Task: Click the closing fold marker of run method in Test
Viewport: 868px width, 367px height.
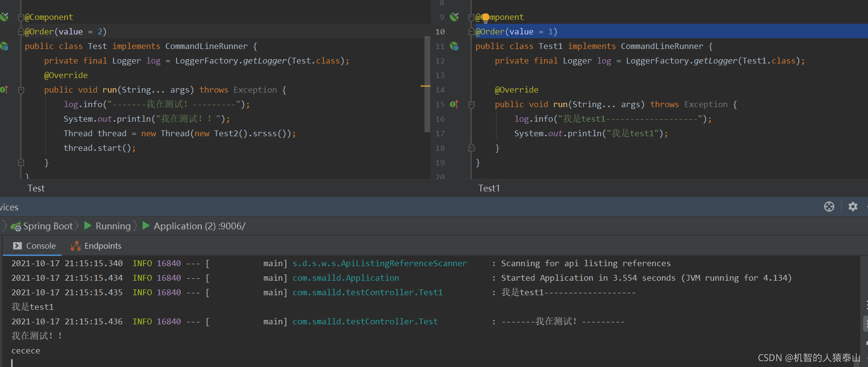Action: 21,162
